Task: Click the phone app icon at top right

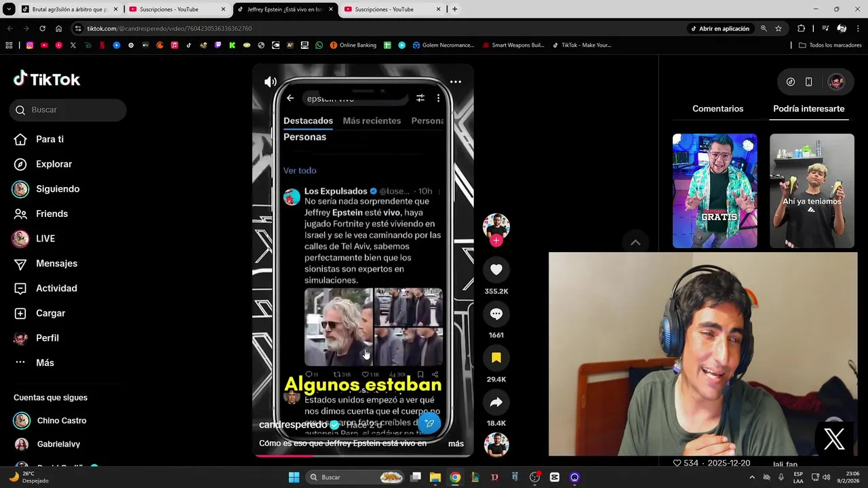Action: coord(808,81)
